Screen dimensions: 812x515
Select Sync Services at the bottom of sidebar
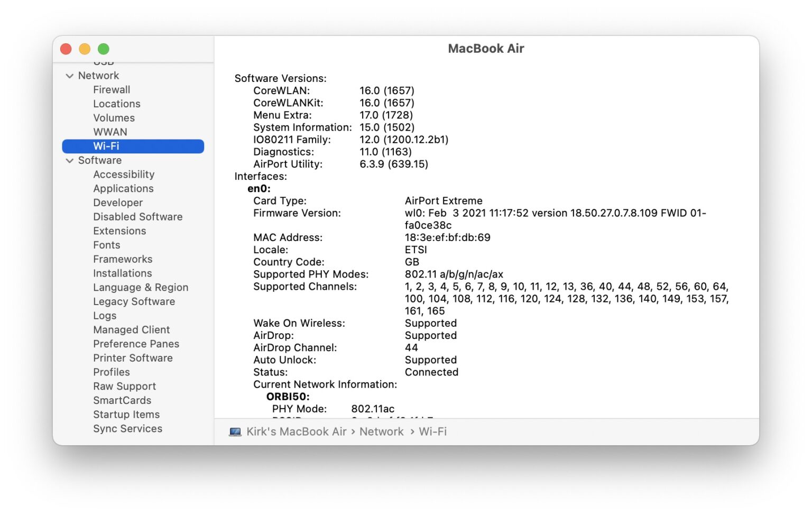pos(127,429)
